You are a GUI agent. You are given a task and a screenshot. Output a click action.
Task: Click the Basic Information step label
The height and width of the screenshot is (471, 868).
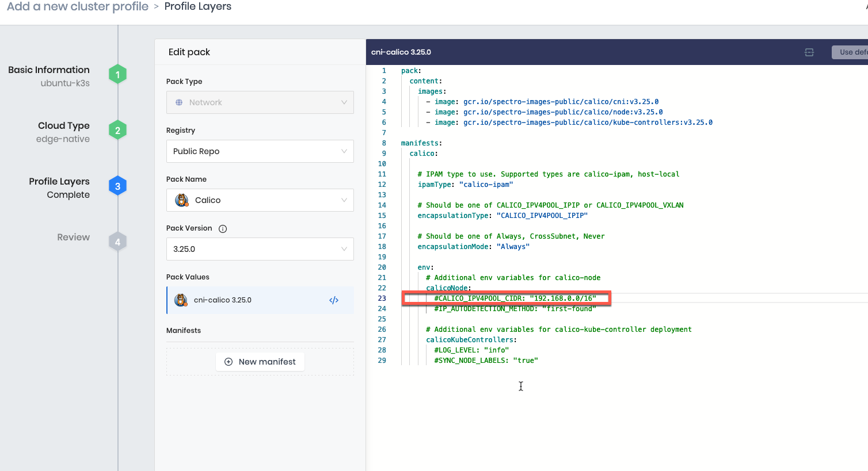click(49, 70)
